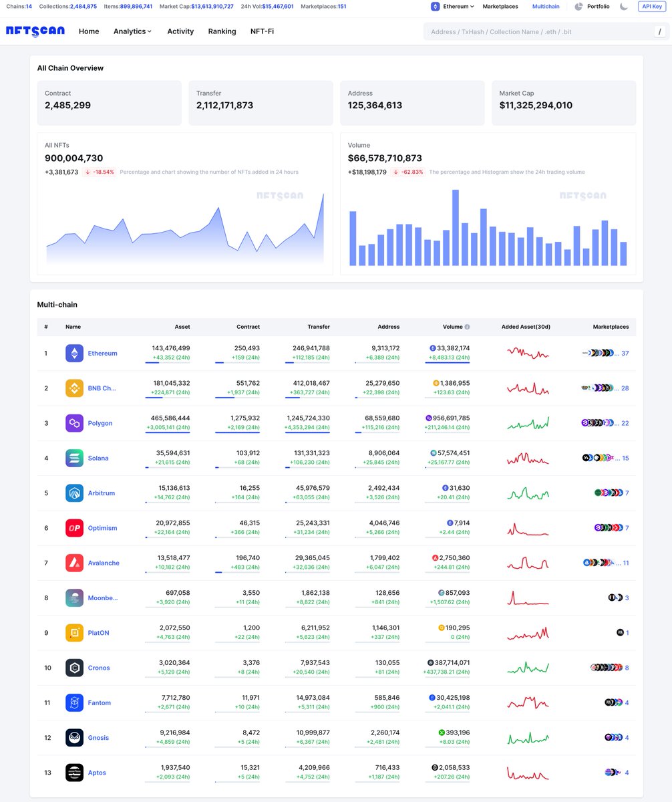Open the Ethereum chain dropdown
This screenshot has width=672, height=802.
click(x=453, y=7)
